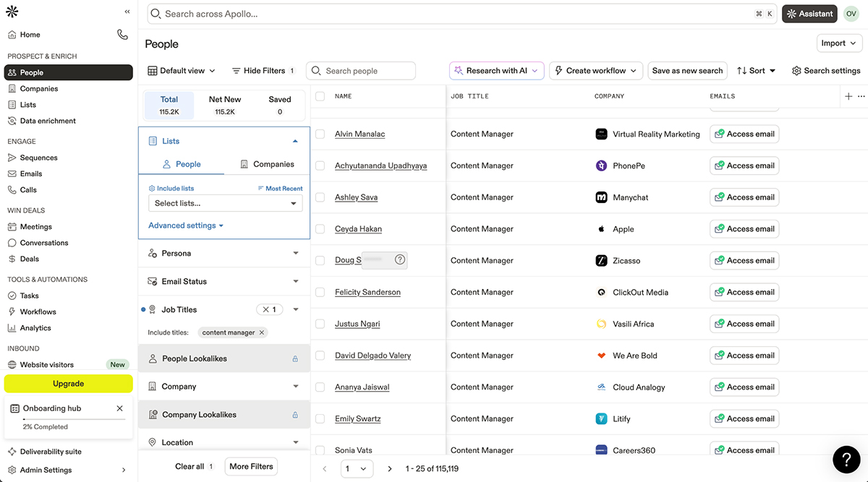Open Search settings via the gear icon
Viewport: 868px width, 482px height.
[x=826, y=71]
